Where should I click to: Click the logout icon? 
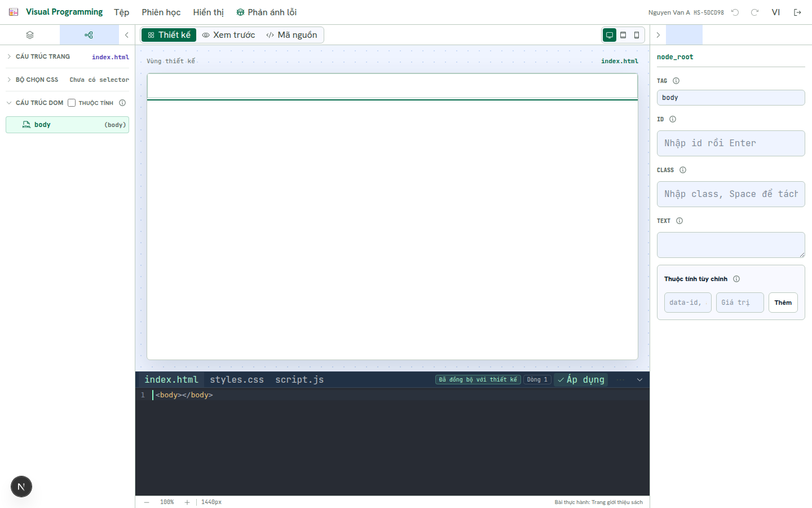pyautogui.click(x=797, y=12)
